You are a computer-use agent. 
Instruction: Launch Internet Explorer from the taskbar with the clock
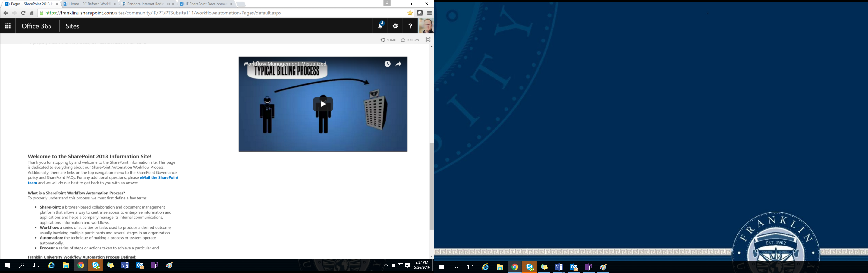click(x=51, y=265)
